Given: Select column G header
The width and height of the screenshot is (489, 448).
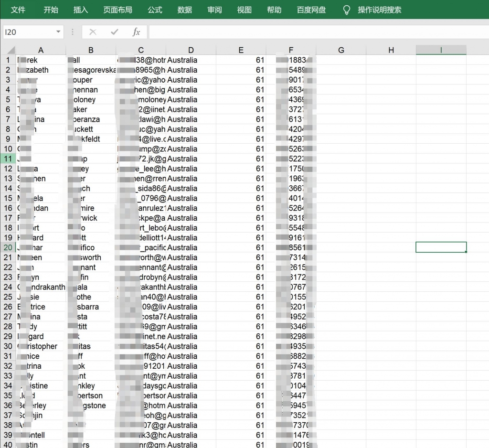Looking at the screenshot, I should click(x=341, y=50).
